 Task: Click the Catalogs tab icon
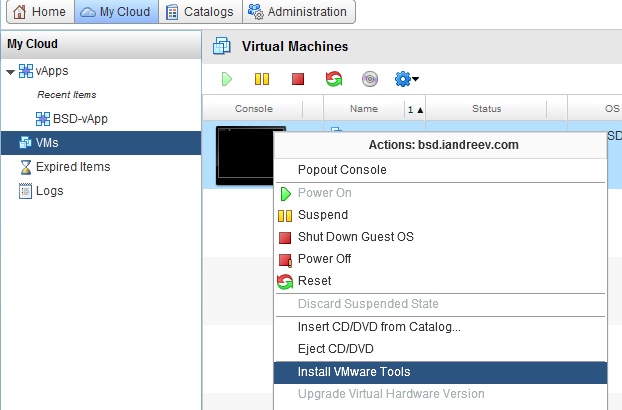pos(172,12)
